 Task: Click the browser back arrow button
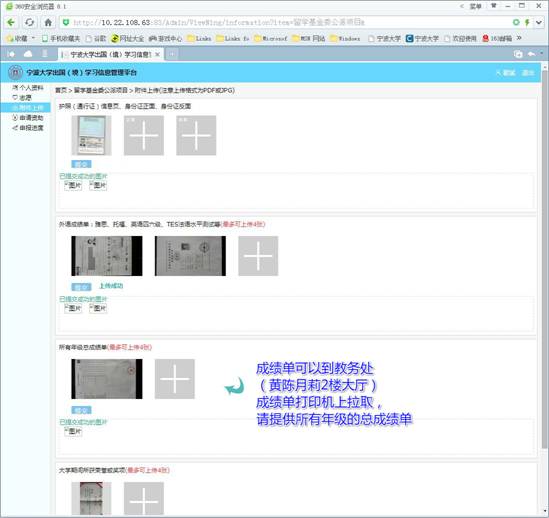(11, 22)
